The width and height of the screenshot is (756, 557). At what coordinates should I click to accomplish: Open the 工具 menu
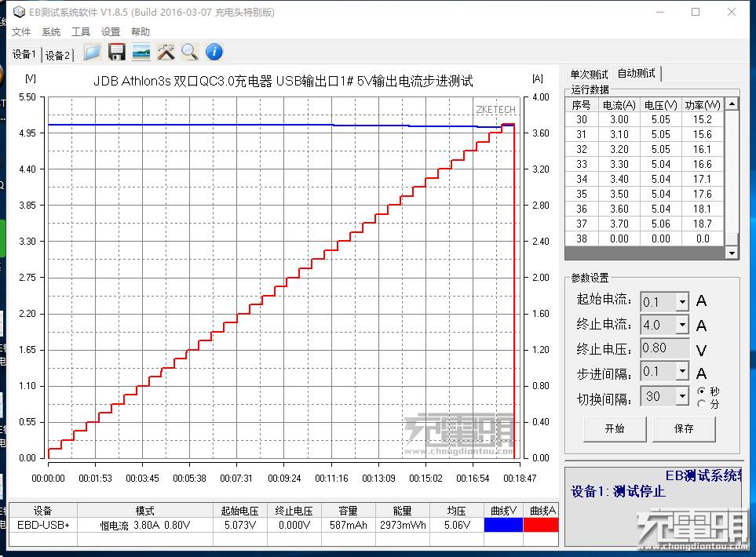(x=81, y=32)
